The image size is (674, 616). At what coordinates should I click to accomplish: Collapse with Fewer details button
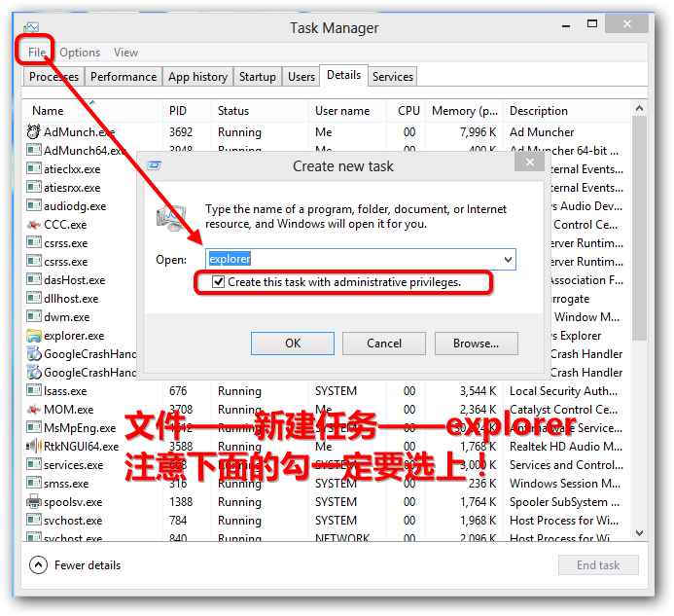75,565
